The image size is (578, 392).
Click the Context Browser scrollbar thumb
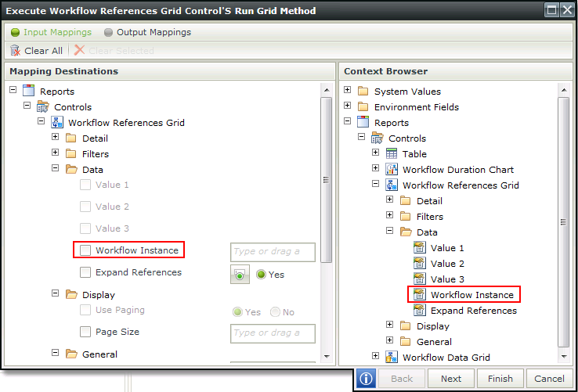[563, 222]
